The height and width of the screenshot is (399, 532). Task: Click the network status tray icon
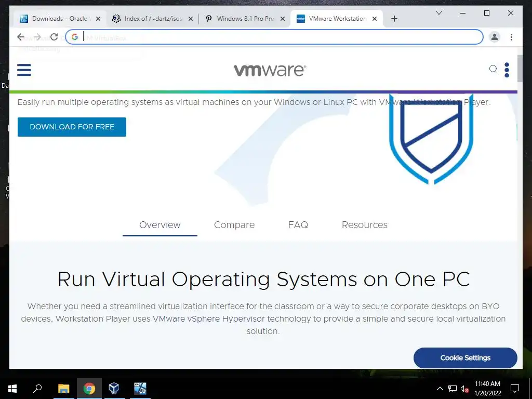pos(453,389)
